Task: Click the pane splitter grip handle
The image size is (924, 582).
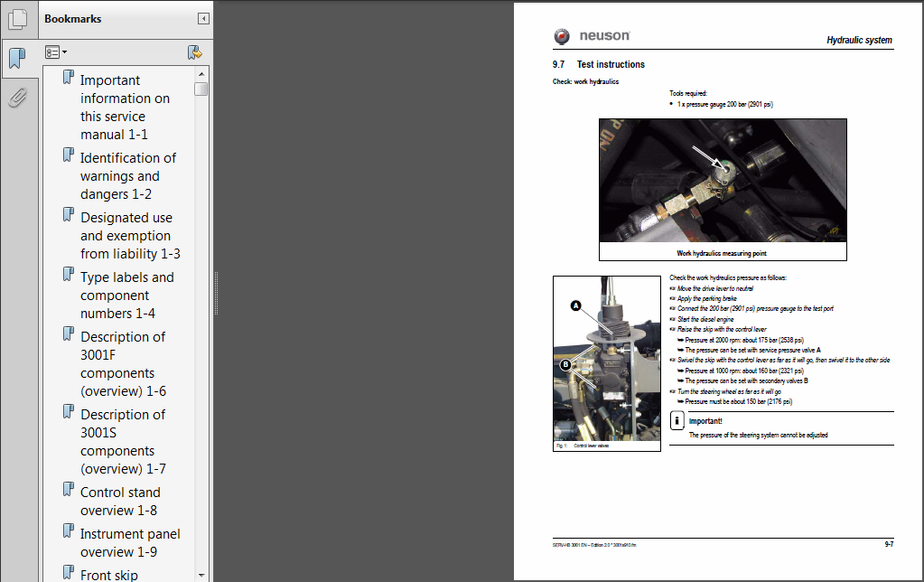Action: (216, 293)
